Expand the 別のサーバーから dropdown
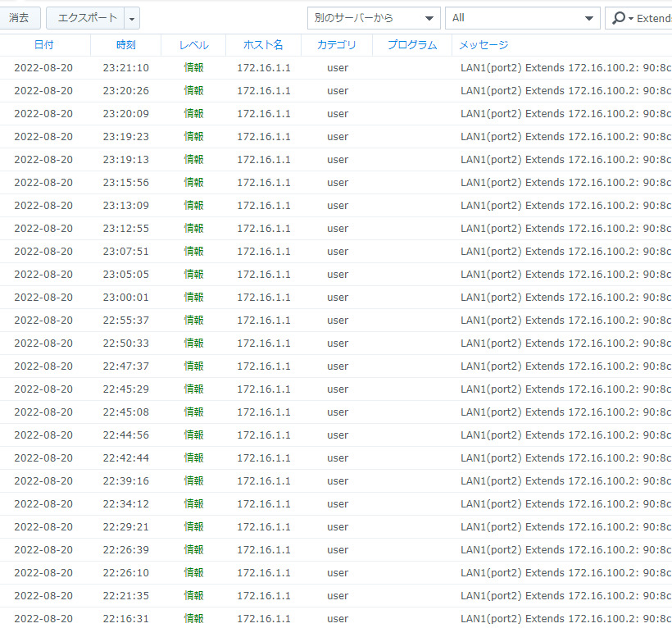 (x=373, y=18)
